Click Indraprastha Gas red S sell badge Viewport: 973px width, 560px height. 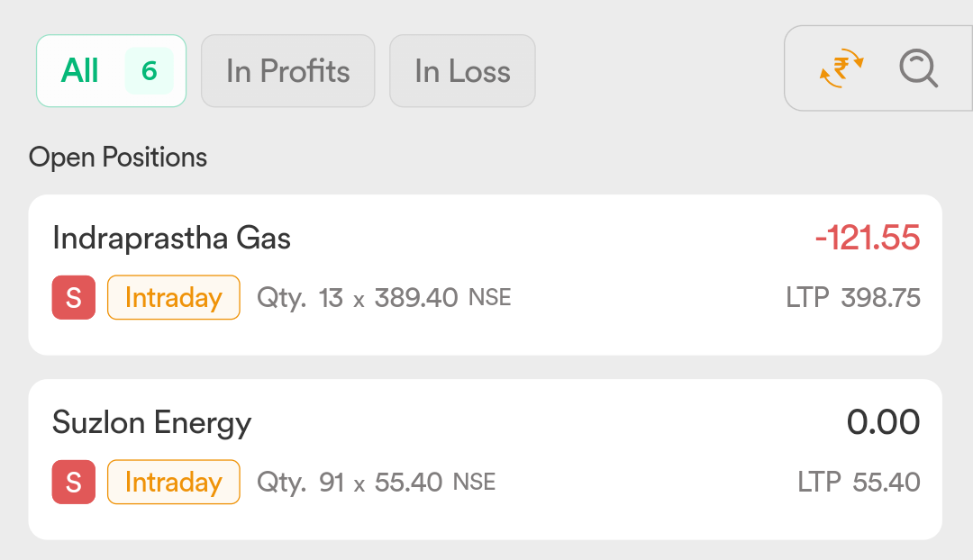click(x=74, y=298)
